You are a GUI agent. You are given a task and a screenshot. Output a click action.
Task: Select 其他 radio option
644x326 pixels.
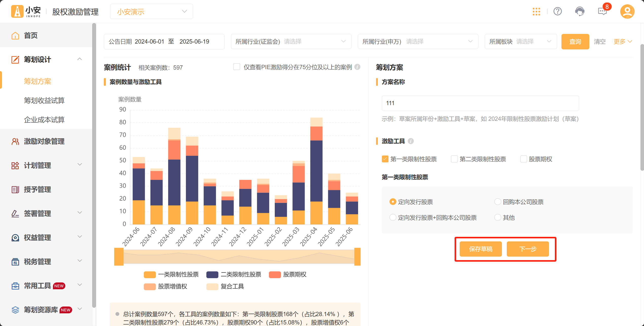[498, 217]
